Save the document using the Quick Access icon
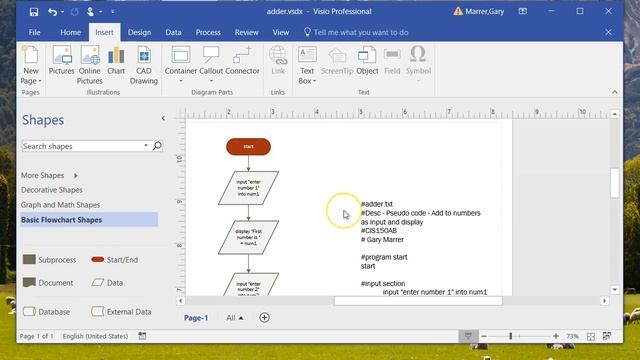Viewport: 640px width, 360px height. (x=34, y=12)
